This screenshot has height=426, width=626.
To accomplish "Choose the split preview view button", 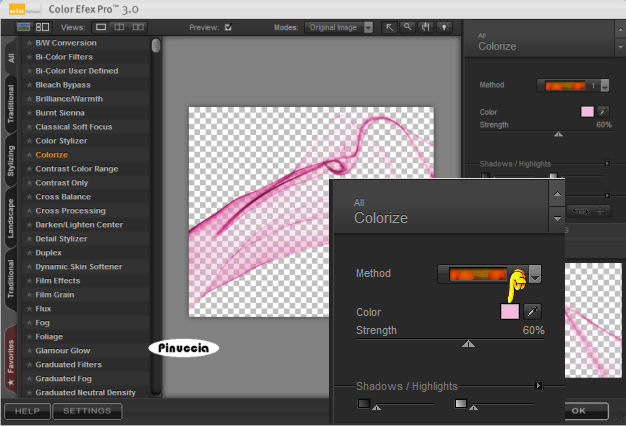I will (x=119, y=27).
